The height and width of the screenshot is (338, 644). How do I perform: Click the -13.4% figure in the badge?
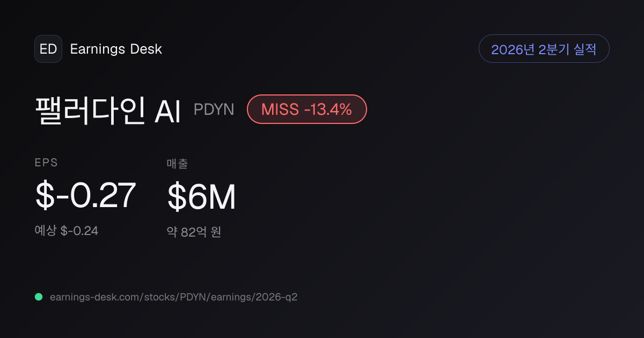(x=328, y=109)
